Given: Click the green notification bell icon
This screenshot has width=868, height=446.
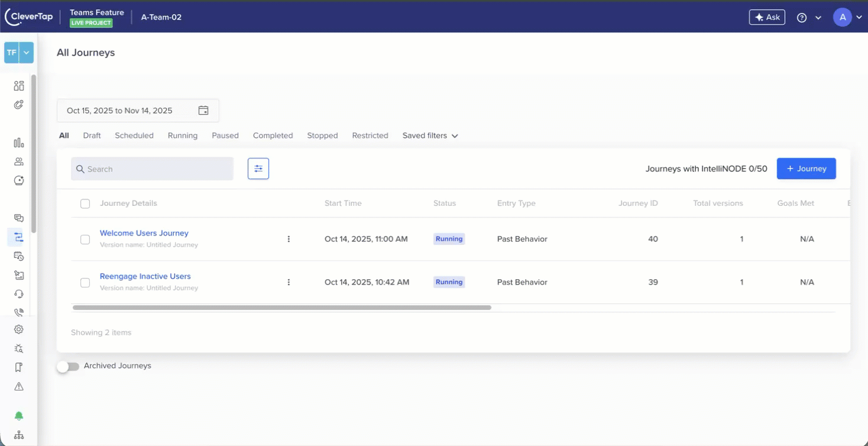Looking at the screenshot, I should click(18, 415).
